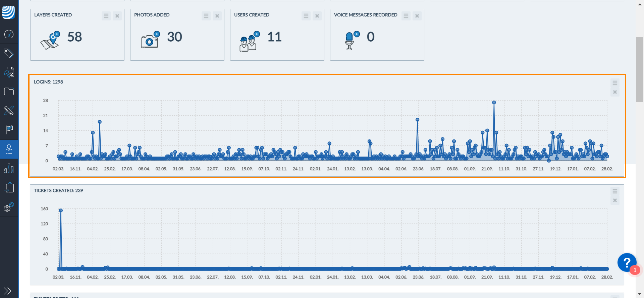Open the Voice Messages Recorded widget menu
The height and width of the screenshot is (298, 644).
[406, 16]
